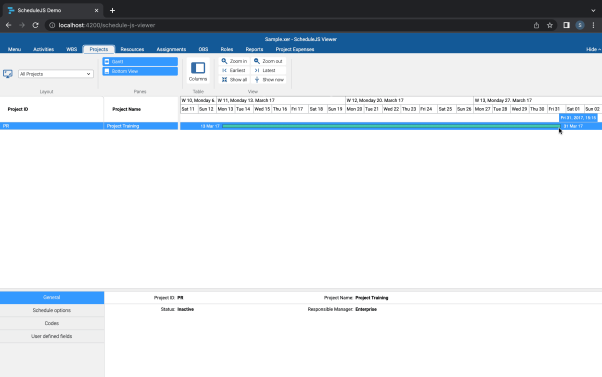Switch to the Roles tab

tap(227, 49)
